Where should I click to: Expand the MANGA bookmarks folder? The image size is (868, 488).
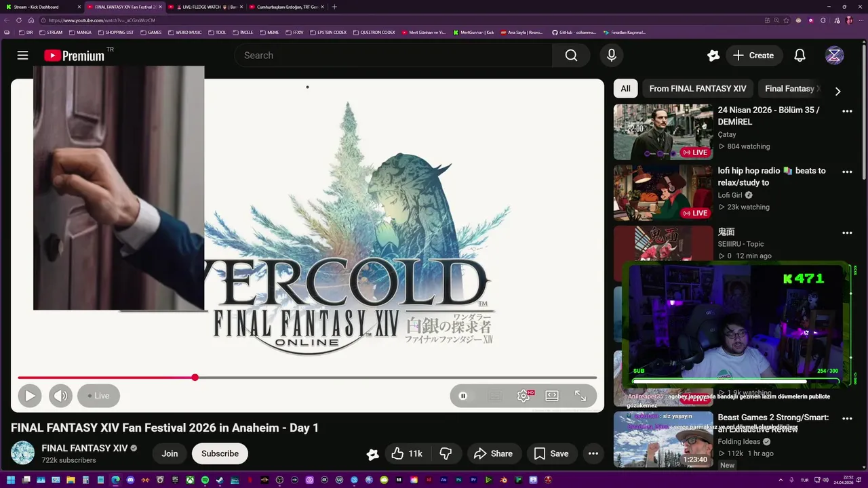click(80, 32)
